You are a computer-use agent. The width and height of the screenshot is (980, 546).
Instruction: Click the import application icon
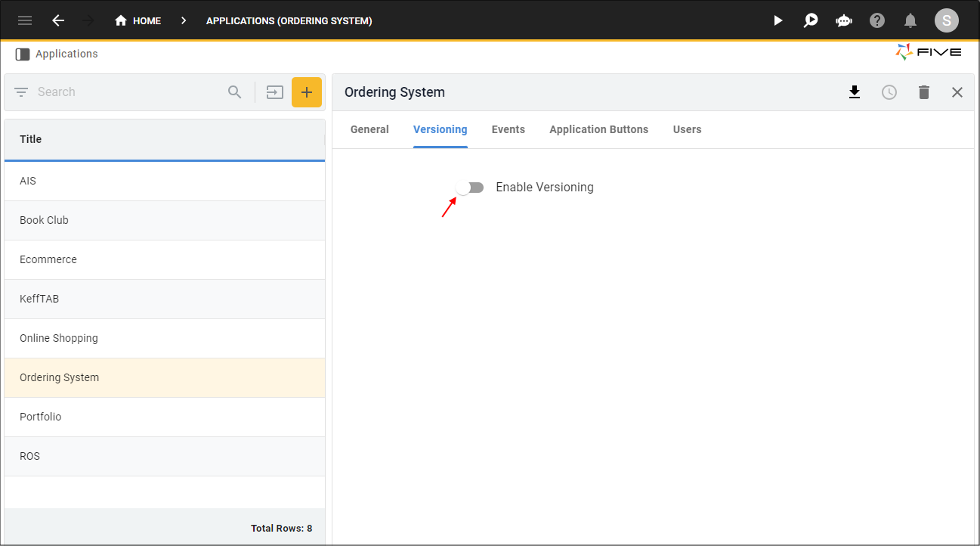click(275, 92)
